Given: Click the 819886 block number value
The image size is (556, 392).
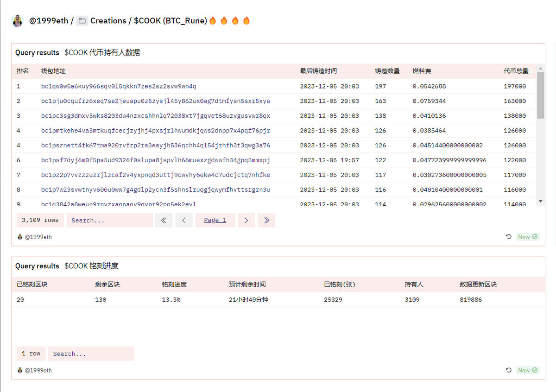Looking at the screenshot, I should (x=471, y=300).
